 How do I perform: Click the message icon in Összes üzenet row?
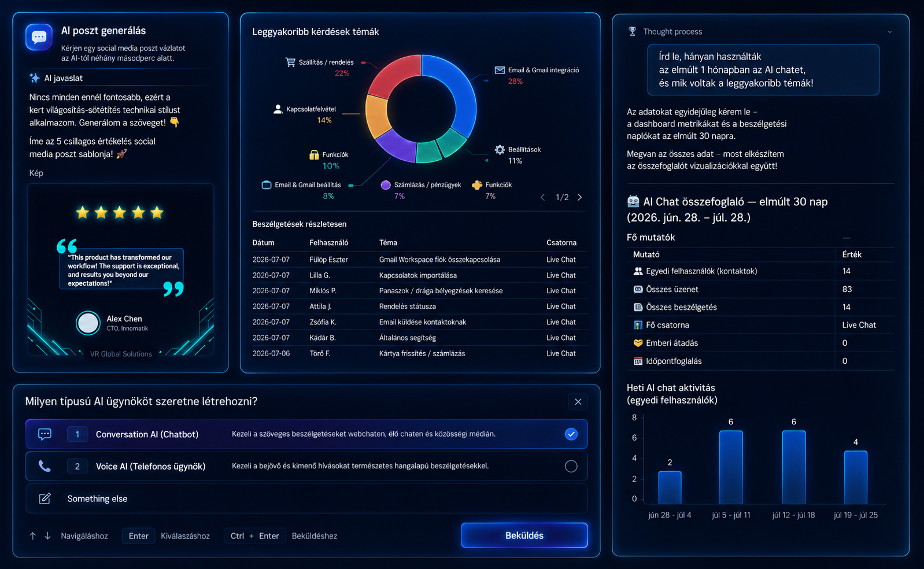pyautogui.click(x=638, y=289)
